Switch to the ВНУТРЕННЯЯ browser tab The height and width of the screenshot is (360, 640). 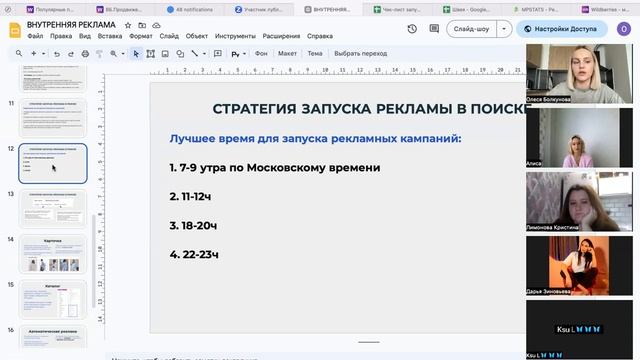point(328,9)
